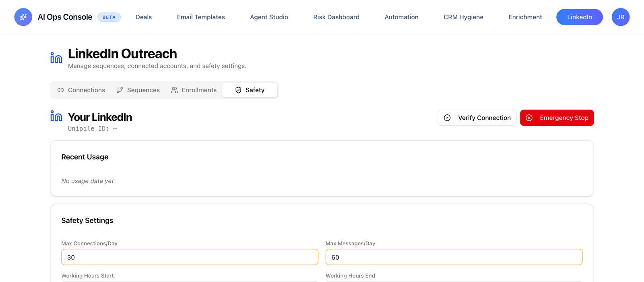Viewport: 644px width, 282px height.
Task: Click the Unipile ID text
Action: tap(93, 129)
